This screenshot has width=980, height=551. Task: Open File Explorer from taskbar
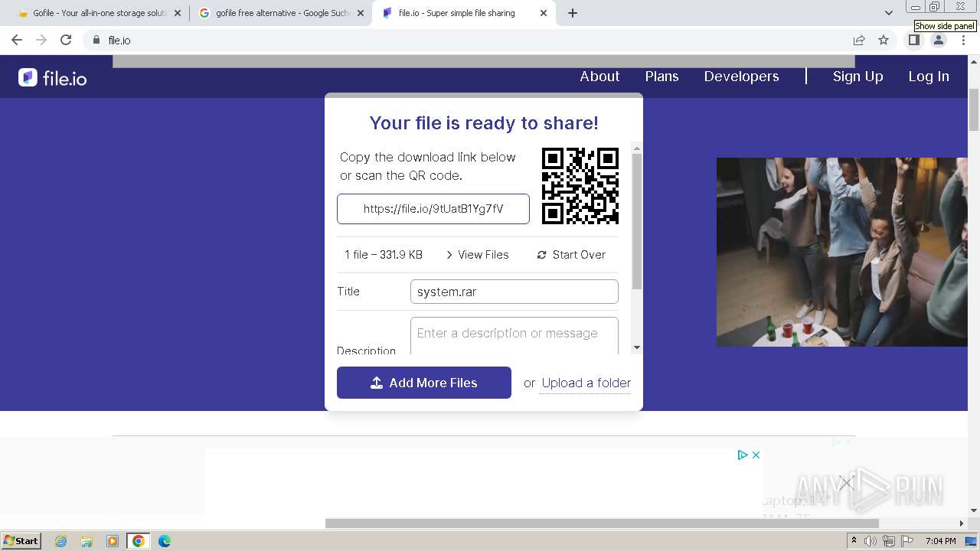(x=87, y=541)
